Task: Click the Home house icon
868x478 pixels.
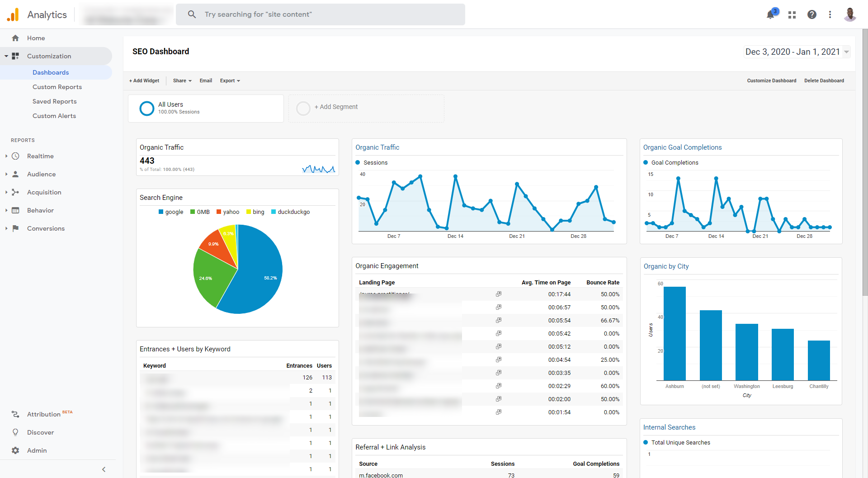Action: pos(15,38)
